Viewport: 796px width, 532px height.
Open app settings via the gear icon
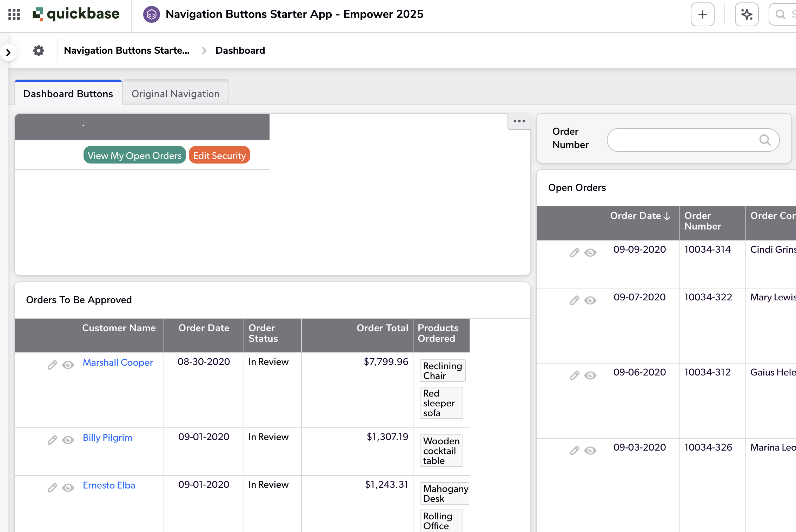coord(38,50)
